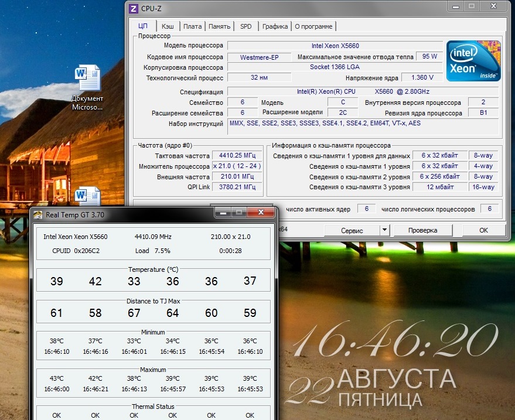
Task: Select the SPD tab
Action: pos(245,26)
